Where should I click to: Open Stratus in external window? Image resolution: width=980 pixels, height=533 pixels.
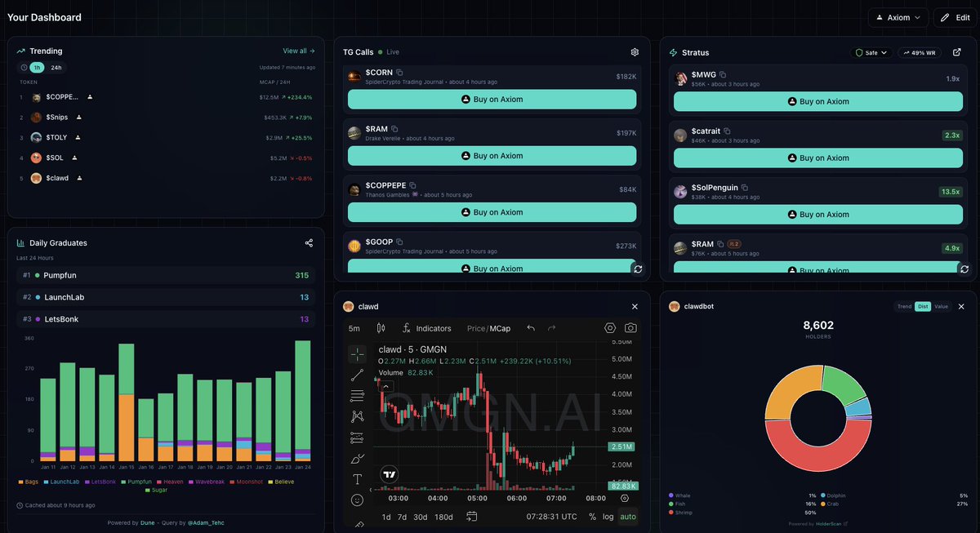click(x=957, y=52)
